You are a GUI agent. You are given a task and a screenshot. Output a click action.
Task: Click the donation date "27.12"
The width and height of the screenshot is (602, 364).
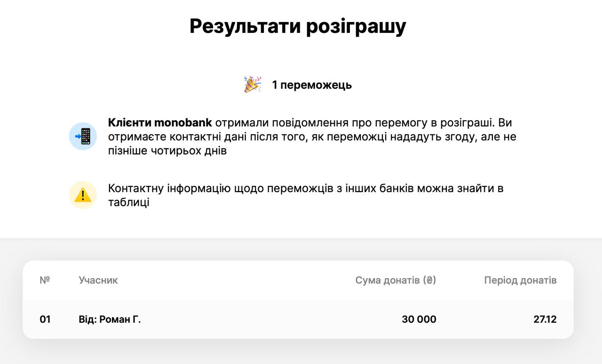click(x=545, y=319)
